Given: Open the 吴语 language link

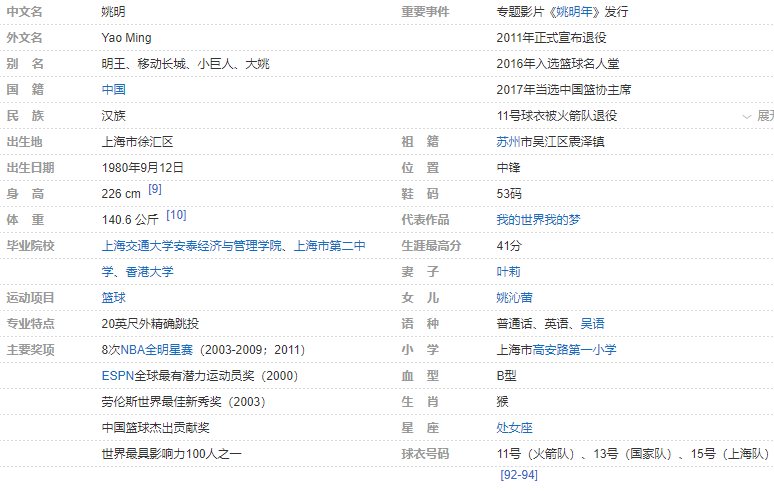Looking at the screenshot, I should point(592,324).
